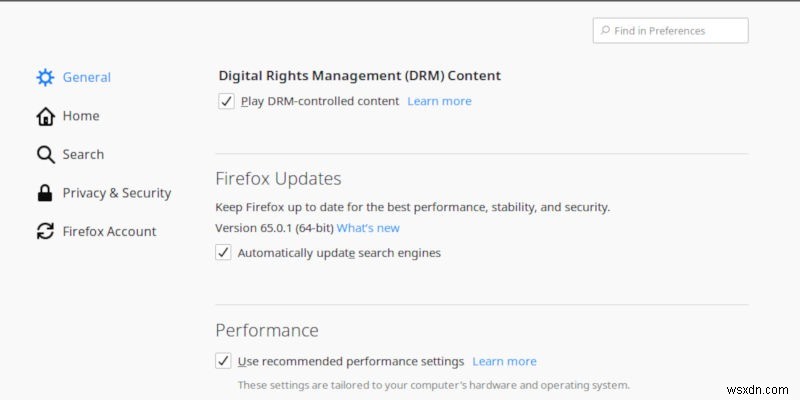
Task: Go to the Search category text label
Action: (83, 154)
